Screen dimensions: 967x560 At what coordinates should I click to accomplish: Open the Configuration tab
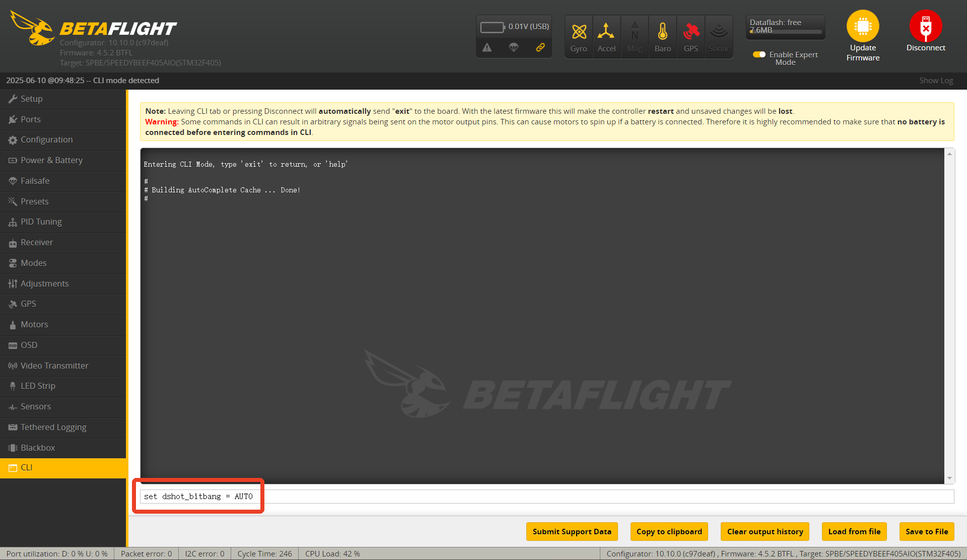click(63, 139)
